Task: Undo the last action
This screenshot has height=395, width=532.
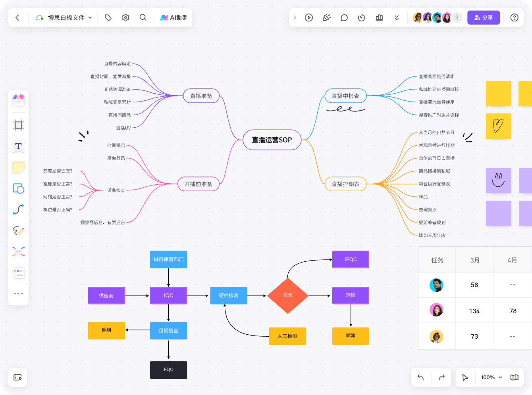Action: (x=420, y=377)
